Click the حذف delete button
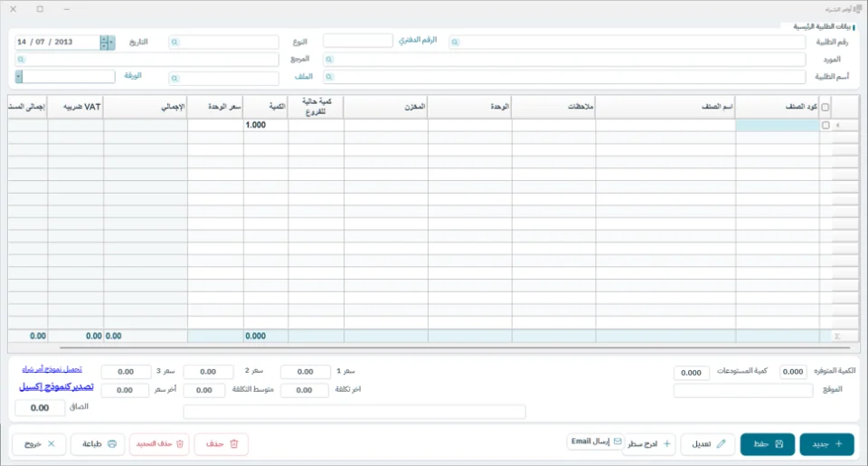 pyautogui.click(x=222, y=444)
